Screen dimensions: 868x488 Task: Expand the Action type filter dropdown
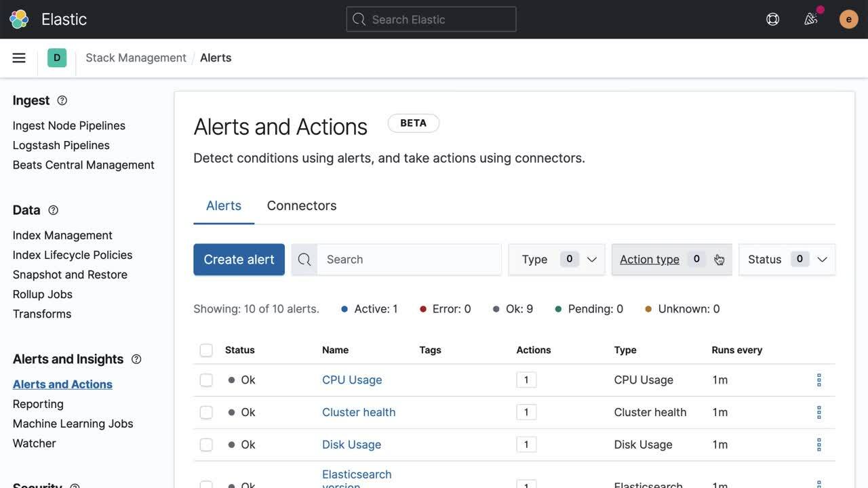[672, 260]
